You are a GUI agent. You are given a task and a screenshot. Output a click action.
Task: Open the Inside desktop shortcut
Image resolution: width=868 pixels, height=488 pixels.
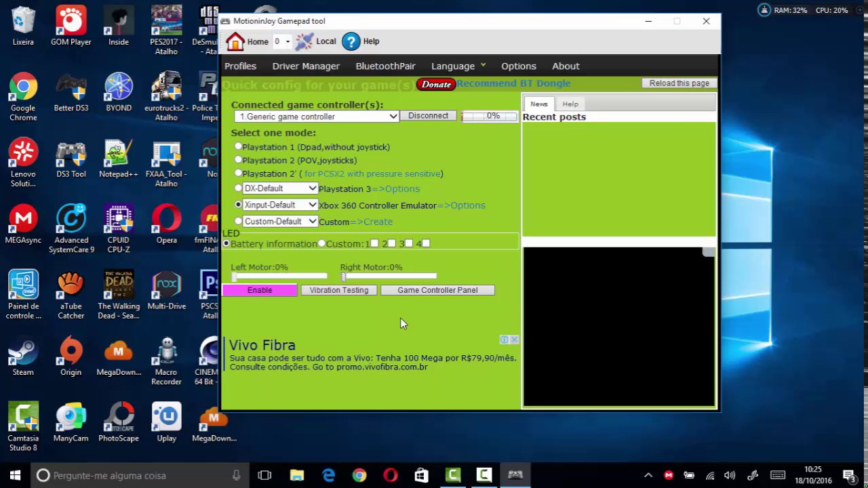click(x=119, y=26)
